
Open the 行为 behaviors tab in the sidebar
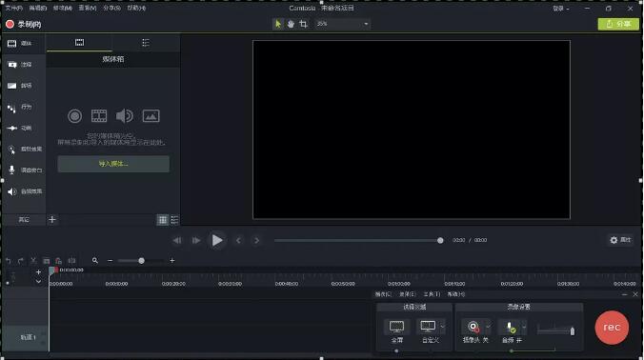(24, 107)
